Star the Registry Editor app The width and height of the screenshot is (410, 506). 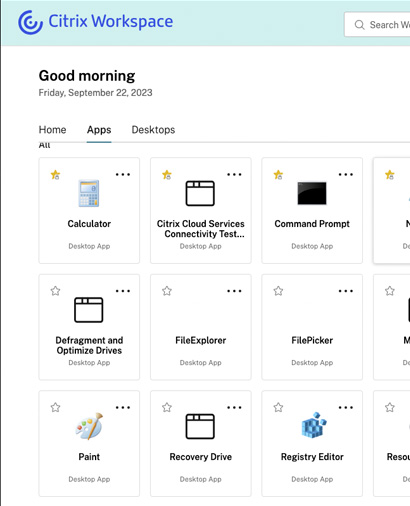[x=278, y=407]
